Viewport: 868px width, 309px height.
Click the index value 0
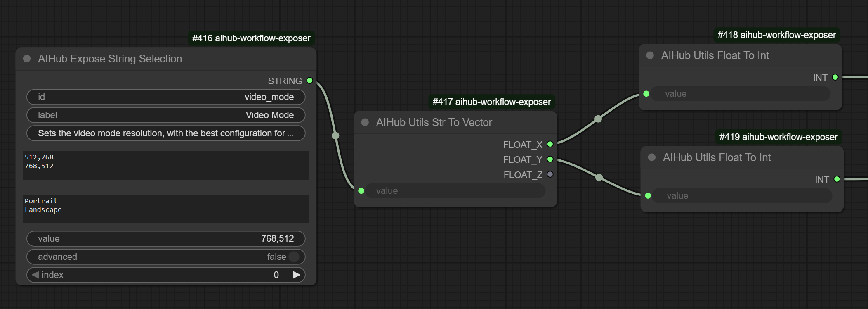coord(276,275)
